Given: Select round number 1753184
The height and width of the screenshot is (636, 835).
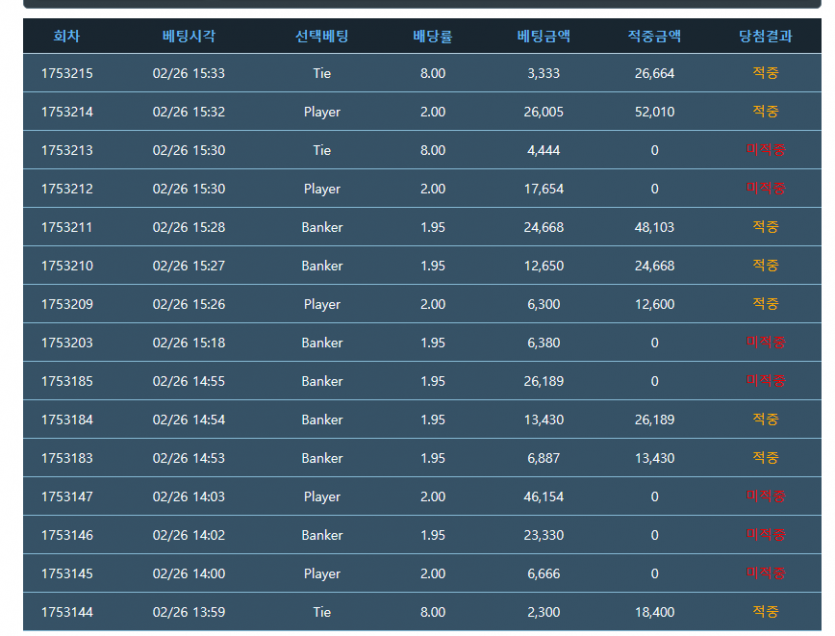Looking at the screenshot, I should (x=67, y=420).
